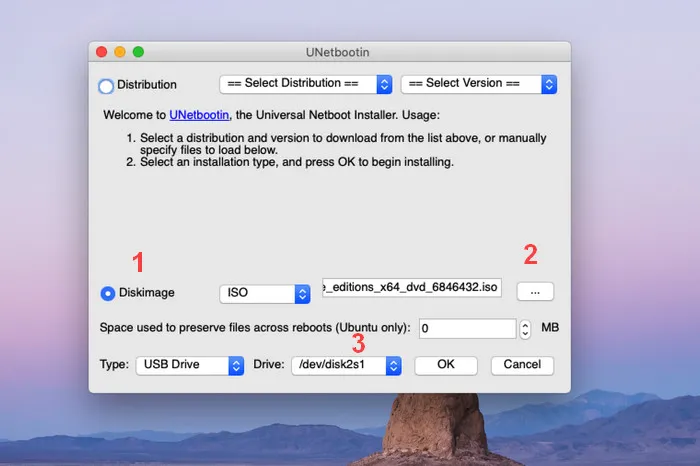
Task: Click the "Drive:" label
Action: (x=269, y=364)
